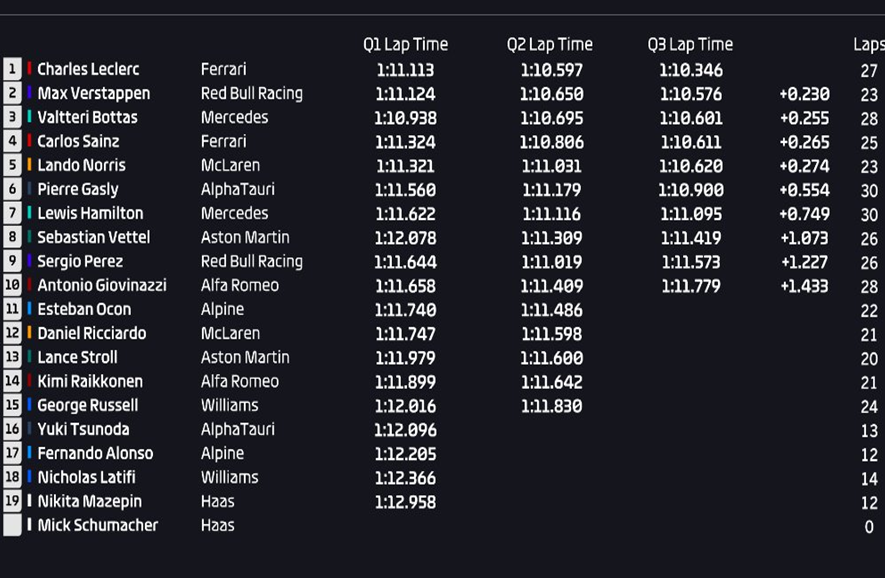Viewport: 885px width, 578px height.
Task: Open Max Verstappen driver name
Action: [x=94, y=93]
